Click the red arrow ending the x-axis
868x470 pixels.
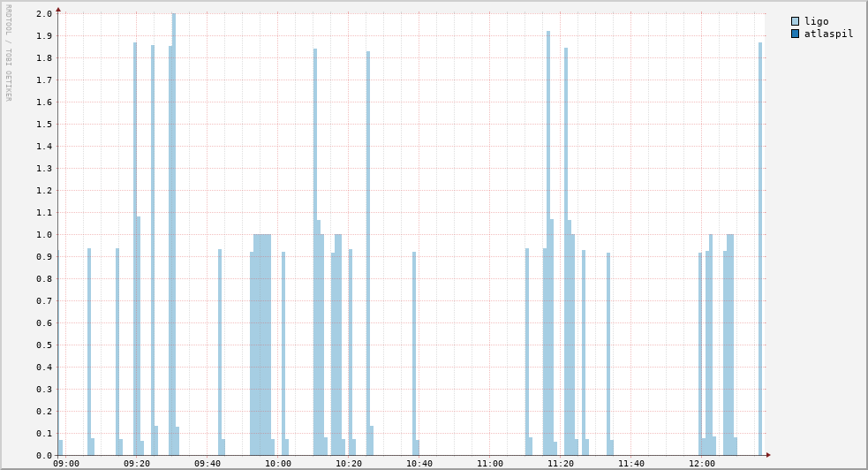768,455
